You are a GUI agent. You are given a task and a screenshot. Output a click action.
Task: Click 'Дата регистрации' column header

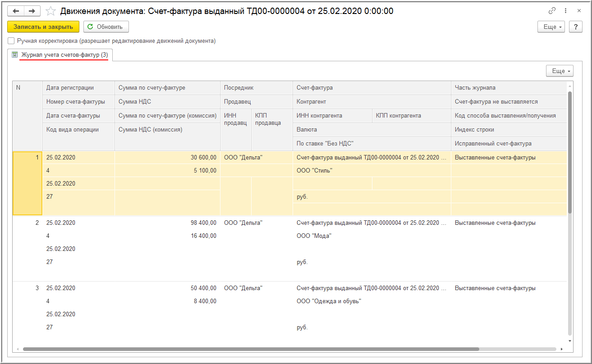coord(78,88)
